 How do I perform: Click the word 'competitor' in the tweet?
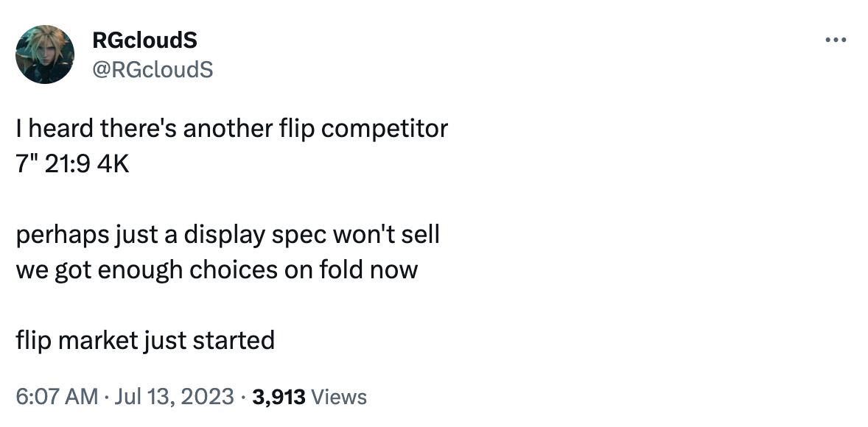click(x=384, y=130)
